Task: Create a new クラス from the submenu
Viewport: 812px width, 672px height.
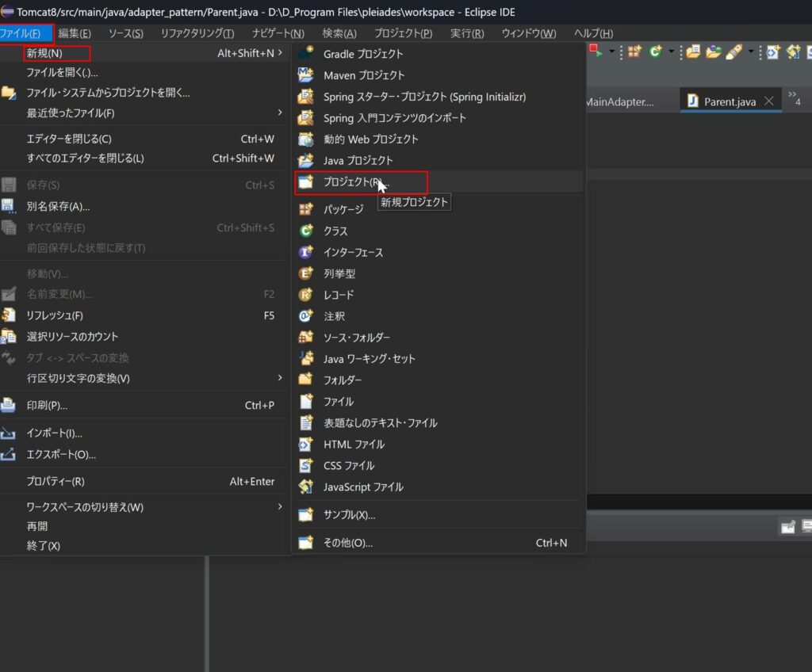Action: coord(335,231)
